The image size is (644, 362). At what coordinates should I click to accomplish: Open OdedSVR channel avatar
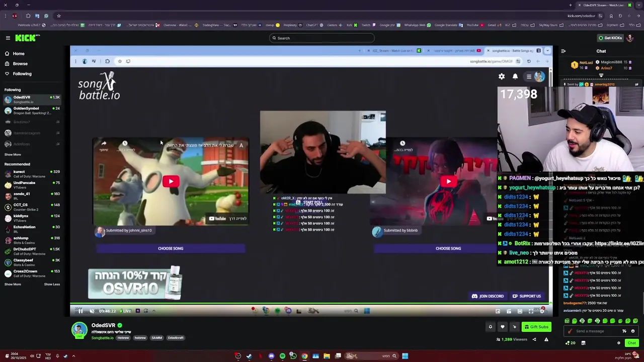79,330
